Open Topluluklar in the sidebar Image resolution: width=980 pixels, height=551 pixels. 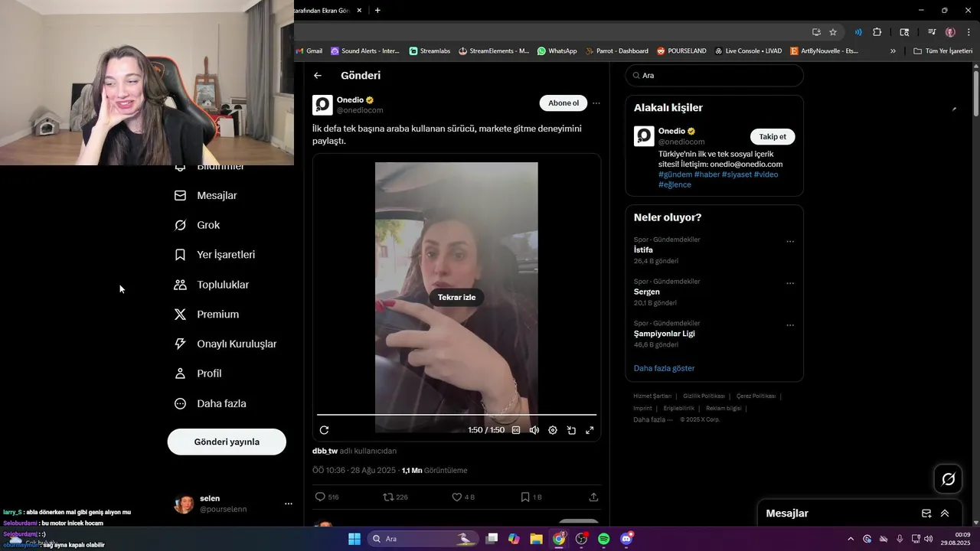coord(212,285)
